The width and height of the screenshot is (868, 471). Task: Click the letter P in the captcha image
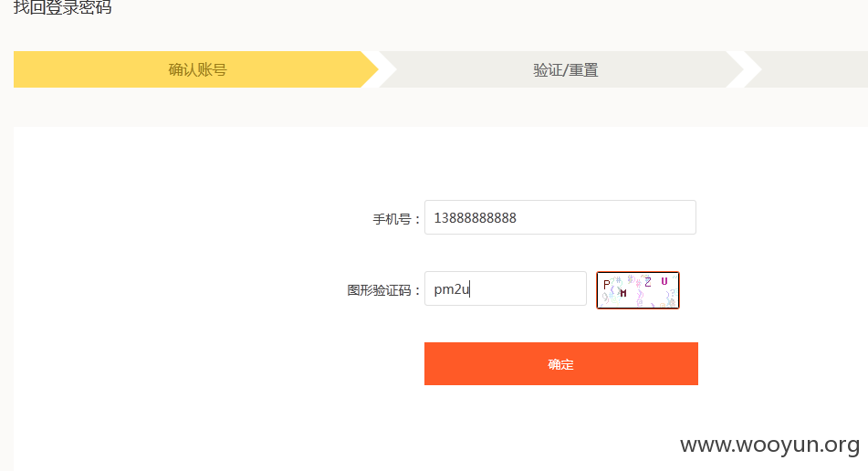tap(607, 284)
